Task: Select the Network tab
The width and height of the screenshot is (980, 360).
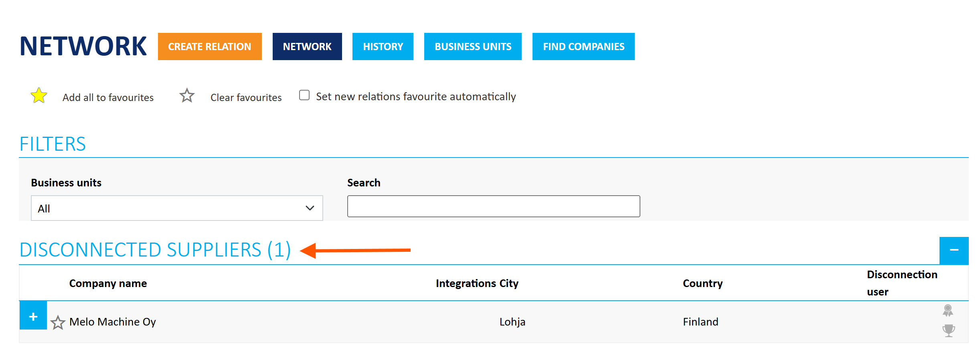Action: tap(307, 47)
